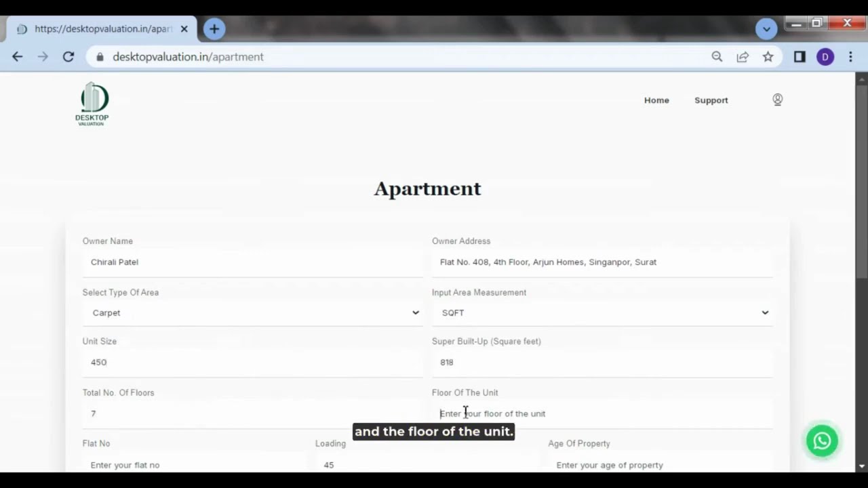
Task: Edit the Owner Name field
Action: [x=252, y=262]
